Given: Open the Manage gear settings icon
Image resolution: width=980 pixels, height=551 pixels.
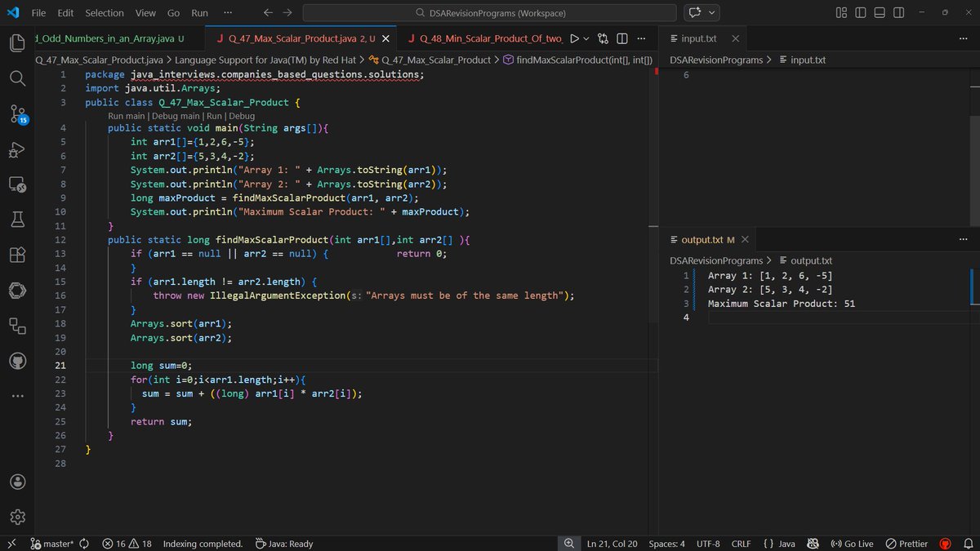Looking at the screenshot, I should coord(18,517).
